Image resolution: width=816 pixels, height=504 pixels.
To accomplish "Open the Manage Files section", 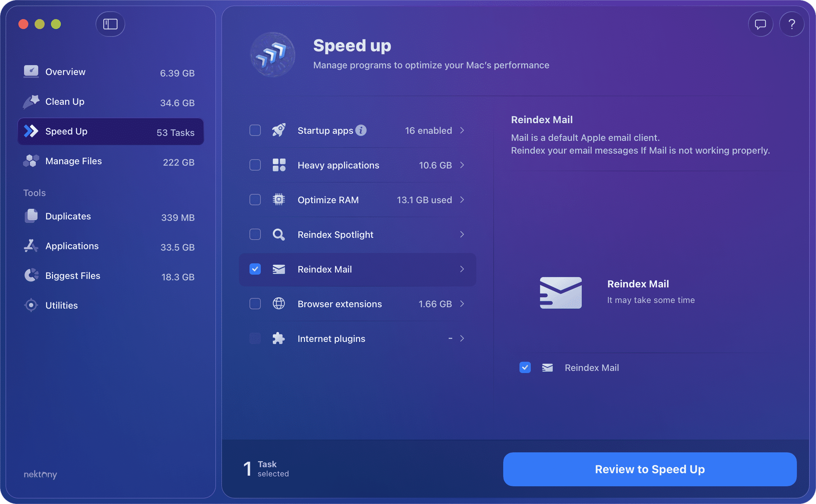I will coord(73,161).
